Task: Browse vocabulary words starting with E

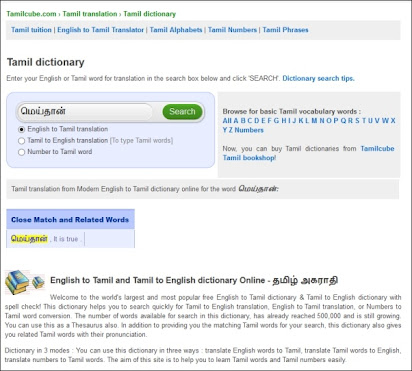Action: pyautogui.click(x=263, y=121)
